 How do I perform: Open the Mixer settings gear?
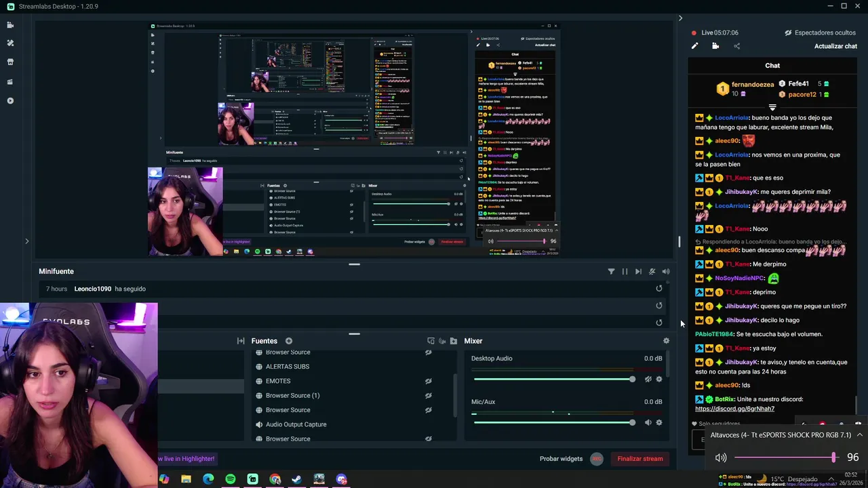tap(666, 341)
